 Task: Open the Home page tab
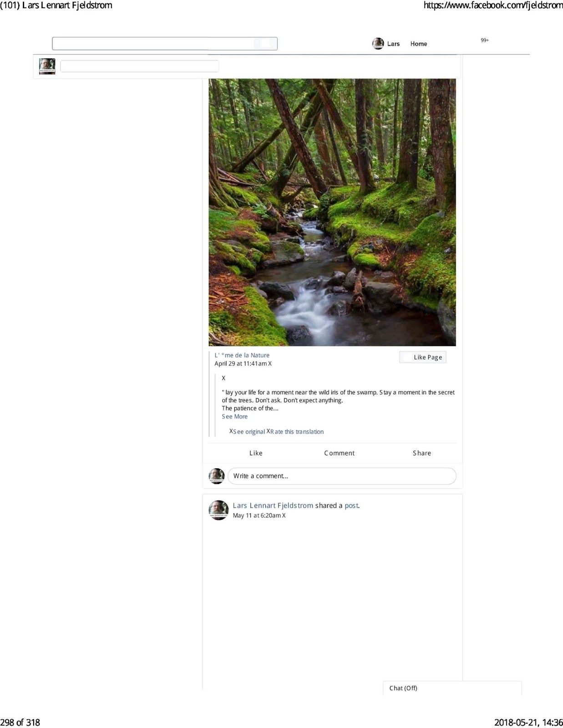point(419,44)
